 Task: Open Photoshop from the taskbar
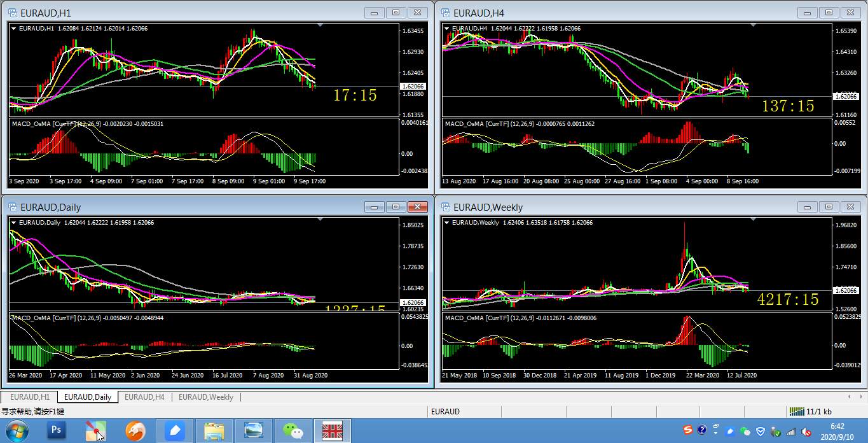pyautogui.click(x=57, y=431)
